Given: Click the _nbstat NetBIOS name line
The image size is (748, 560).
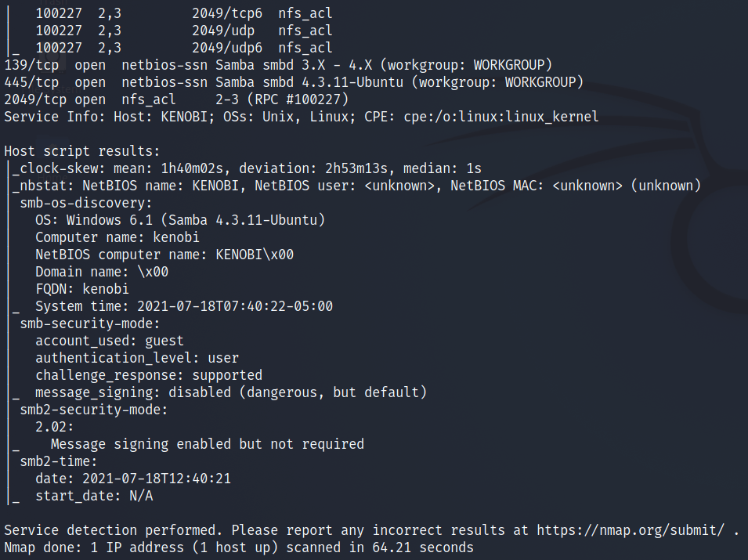Looking at the screenshot, I should point(356,185).
